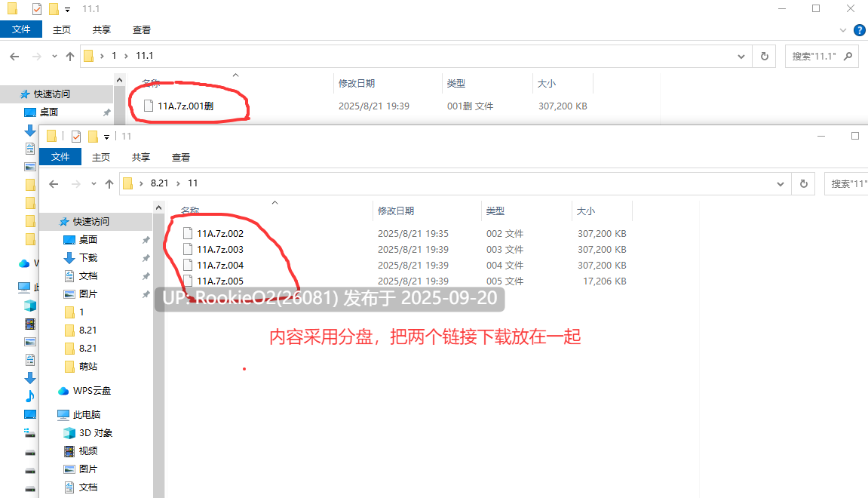Open quick access toolbar dropdown in 11.1 window
This screenshot has width=868, height=498.
point(68,9)
